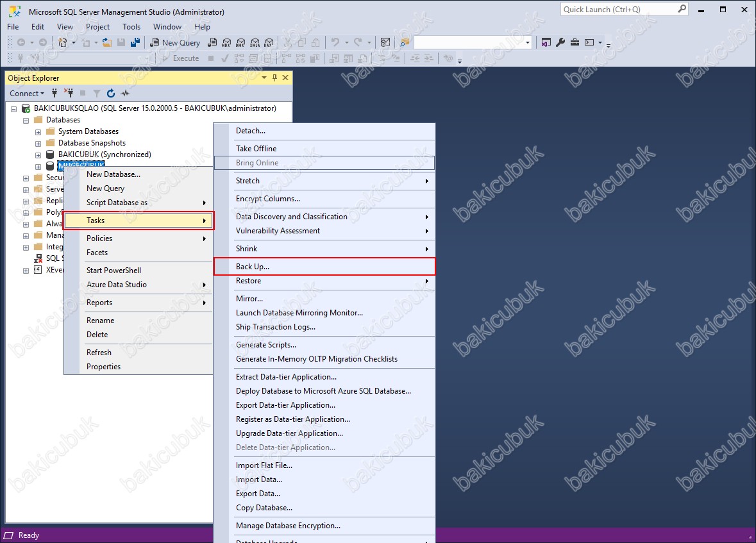Open the File menu
This screenshot has height=543, width=756.
pyautogui.click(x=13, y=26)
